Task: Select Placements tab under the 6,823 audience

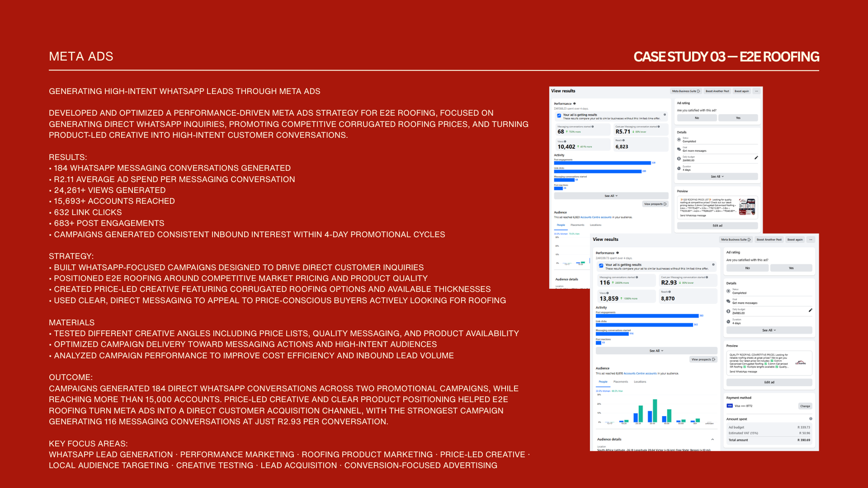Action: [577, 225]
